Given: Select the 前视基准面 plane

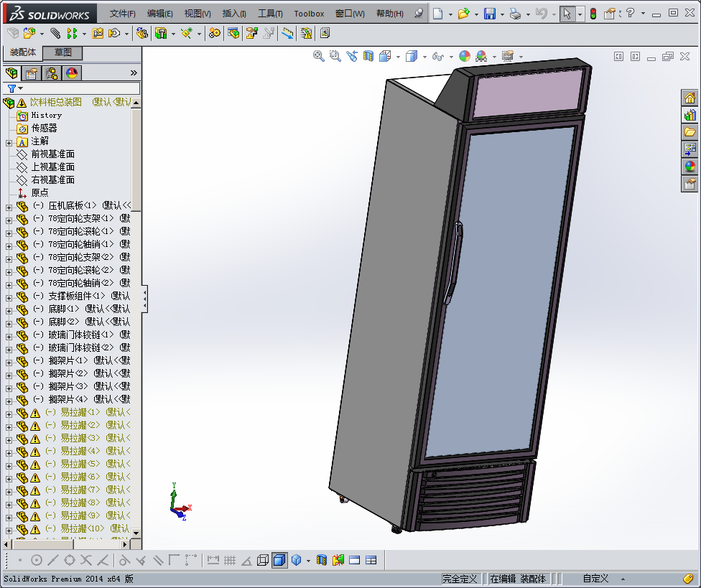Looking at the screenshot, I should tap(52, 154).
